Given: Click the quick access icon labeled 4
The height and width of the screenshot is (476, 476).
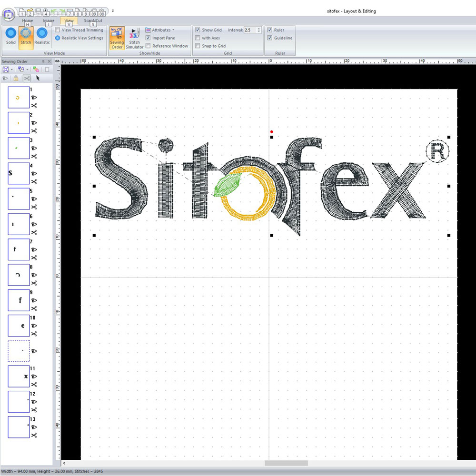Looking at the screenshot, I should click(x=46, y=12).
